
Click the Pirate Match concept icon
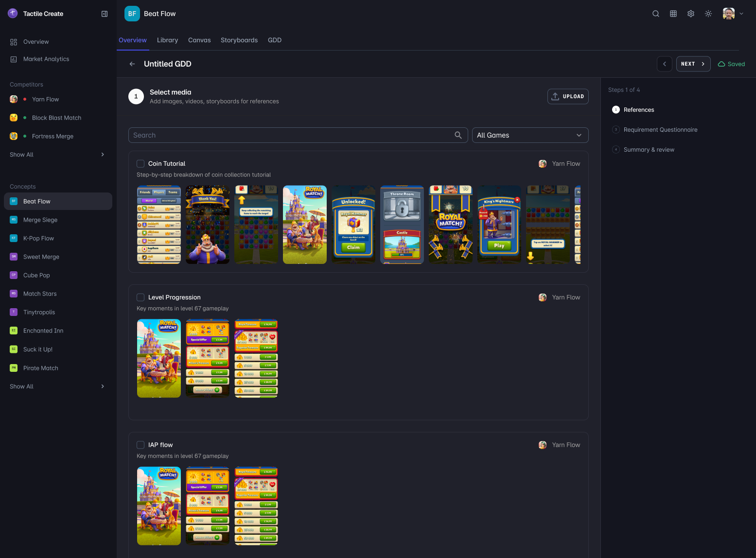pos(14,368)
